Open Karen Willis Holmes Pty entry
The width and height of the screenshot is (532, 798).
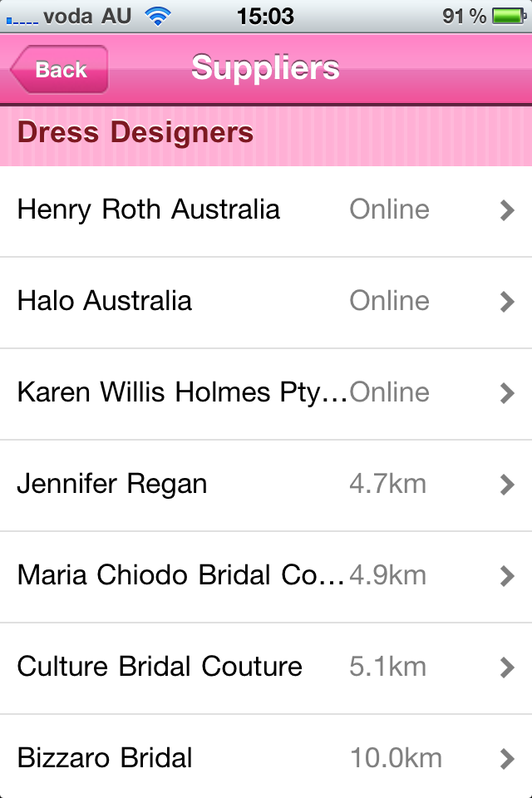pos(182,392)
